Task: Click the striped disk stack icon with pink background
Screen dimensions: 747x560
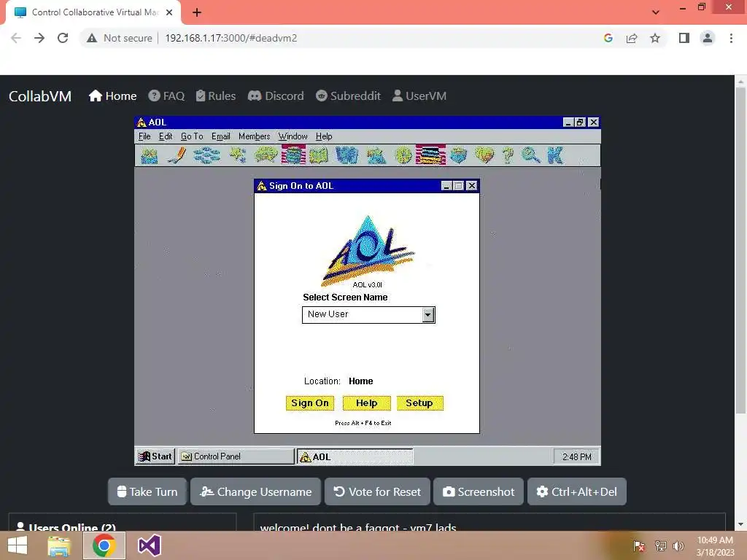Action: (293, 155)
